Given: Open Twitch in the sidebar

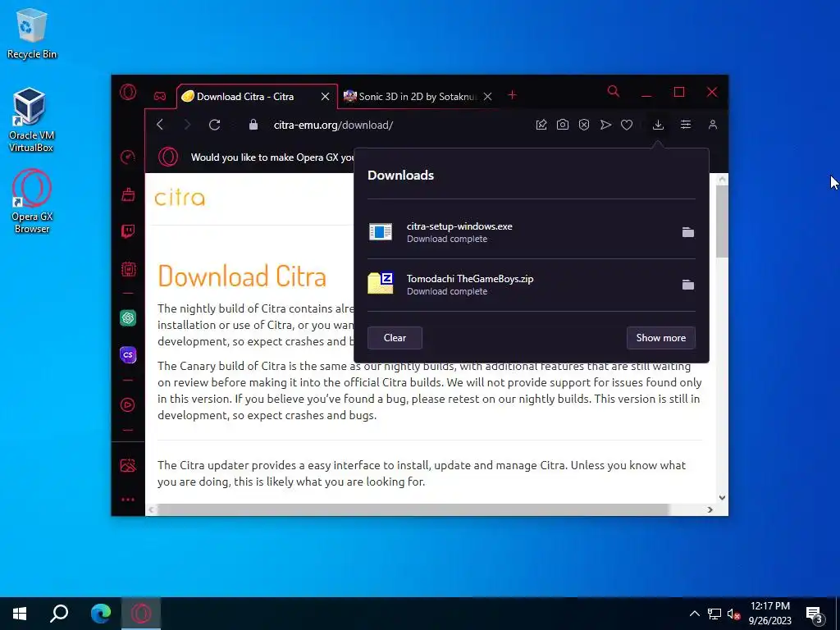Looking at the screenshot, I should click(x=127, y=231).
